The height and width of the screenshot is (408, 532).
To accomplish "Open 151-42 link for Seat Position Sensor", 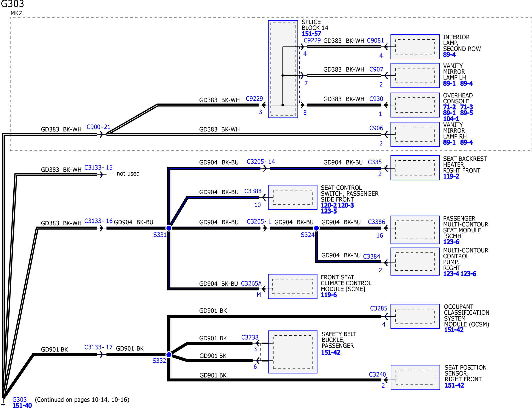I will 454,385.
